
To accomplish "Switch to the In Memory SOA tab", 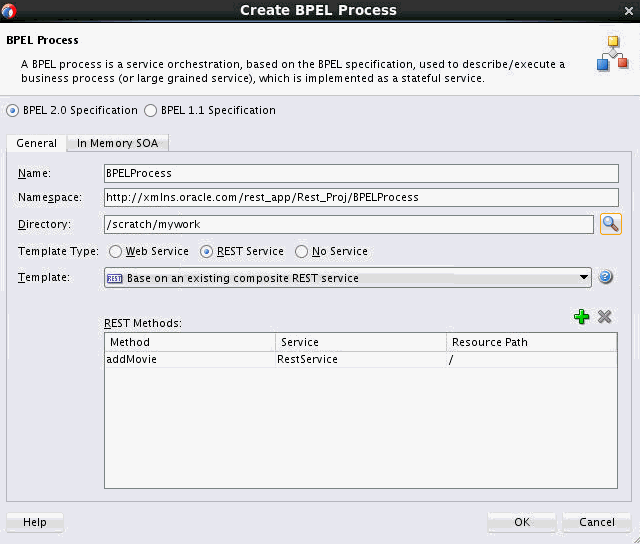I will 118,143.
